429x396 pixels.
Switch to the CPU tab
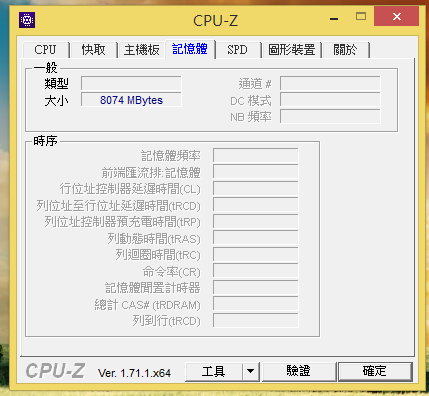pyautogui.click(x=45, y=50)
